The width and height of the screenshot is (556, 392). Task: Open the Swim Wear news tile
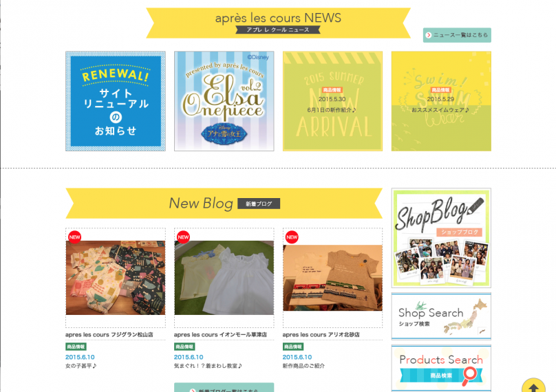441,101
